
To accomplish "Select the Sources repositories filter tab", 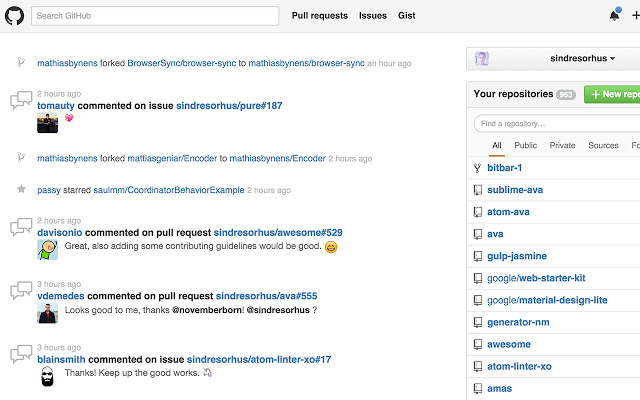I will pyautogui.click(x=603, y=146).
